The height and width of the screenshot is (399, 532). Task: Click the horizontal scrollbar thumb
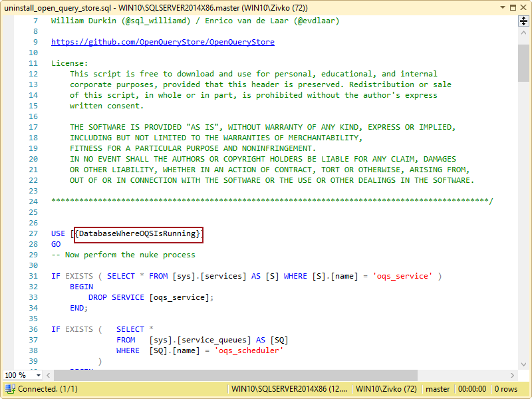(x=236, y=375)
